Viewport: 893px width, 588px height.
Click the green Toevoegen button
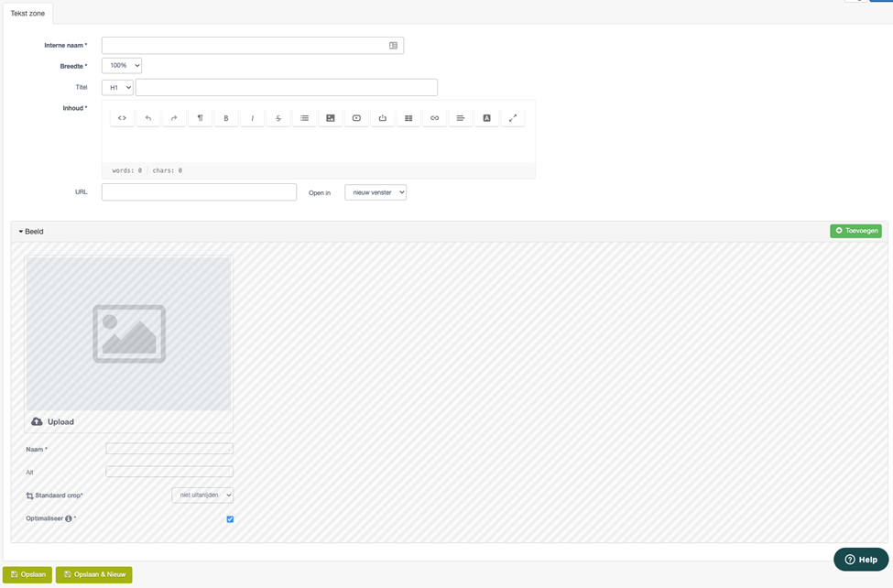[x=855, y=231]
